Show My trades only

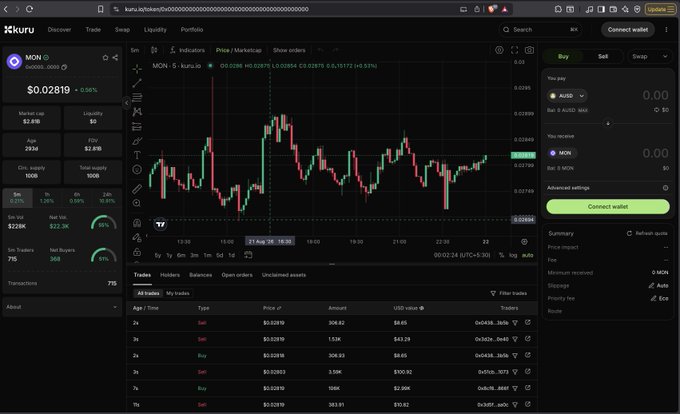tap(178, 293)
